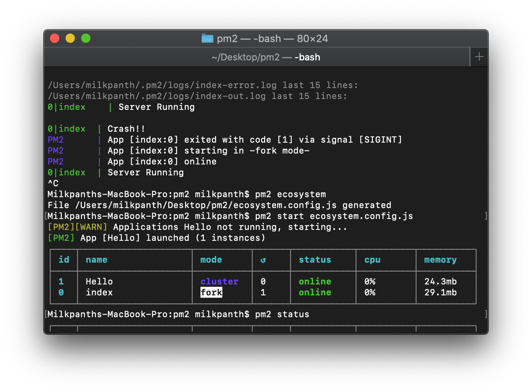Click id '0' in the index row
Image resolution: width=532 pixels, height=392 pixels.
(61, 292)
